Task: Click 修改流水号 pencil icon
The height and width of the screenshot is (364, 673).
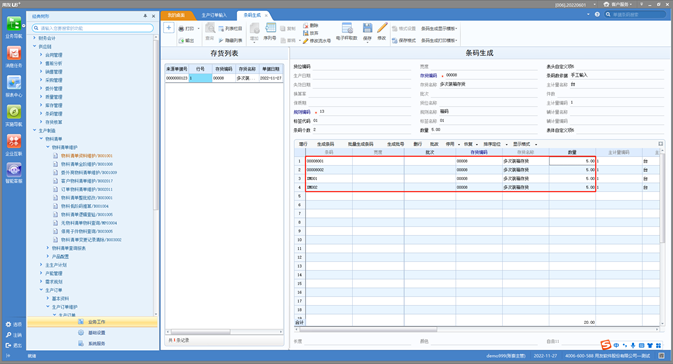Action: click(x=305, y=41)
